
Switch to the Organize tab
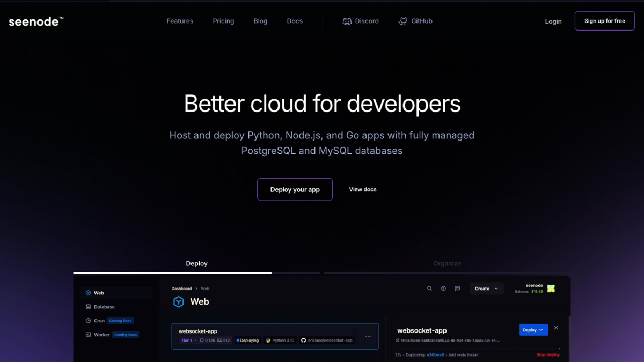click(x=447, y=263)
